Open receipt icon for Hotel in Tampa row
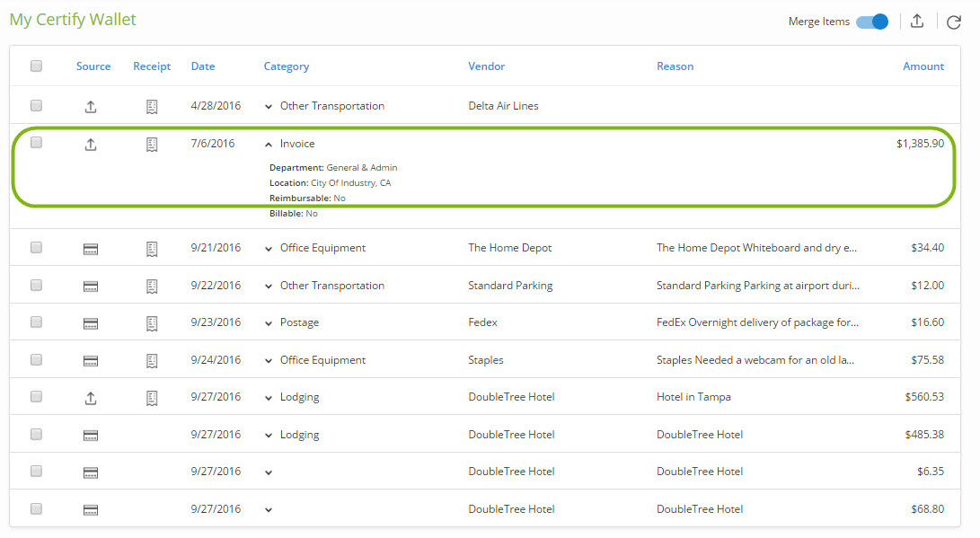Screen dimensions: 980x538 (x=152, y=398)
